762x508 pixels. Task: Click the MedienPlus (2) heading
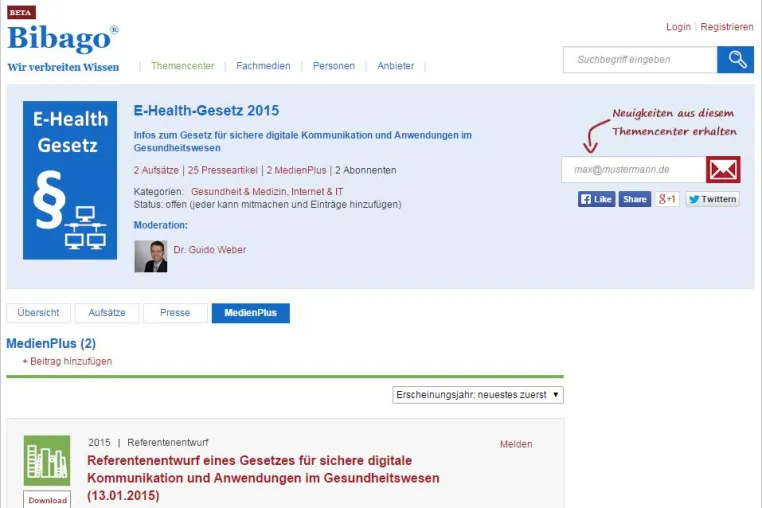(x=51, y=343)
